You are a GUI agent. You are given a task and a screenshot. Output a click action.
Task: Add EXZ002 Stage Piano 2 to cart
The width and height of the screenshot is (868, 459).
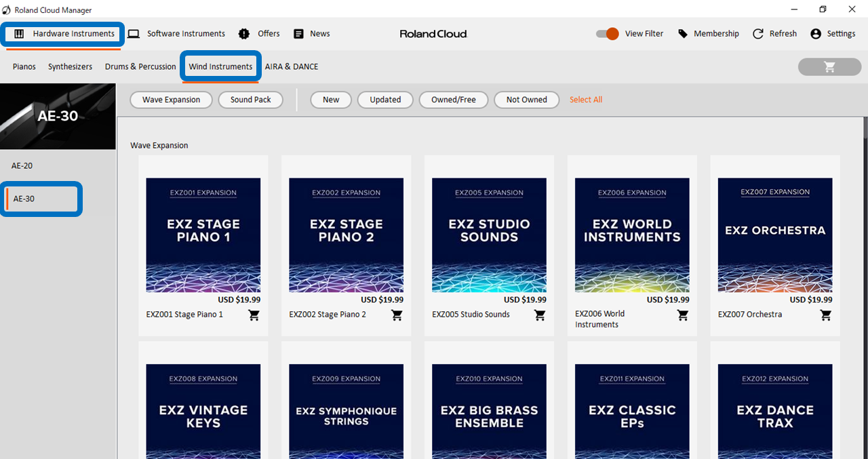(397, 315)
